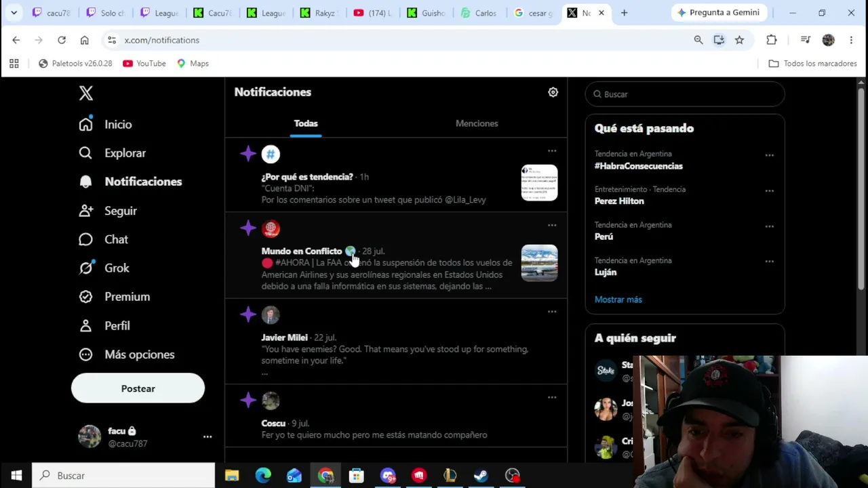
Task: Open the notifications settings gear
Action: click(553, 92)
